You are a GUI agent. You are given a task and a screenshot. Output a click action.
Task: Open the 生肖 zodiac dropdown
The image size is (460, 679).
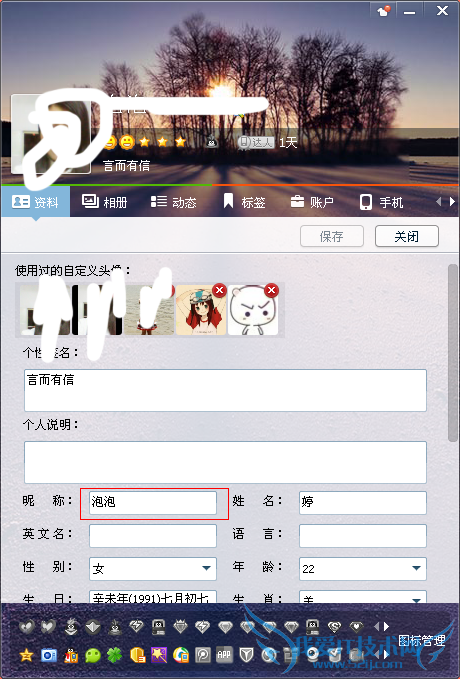tap(363, 597)
